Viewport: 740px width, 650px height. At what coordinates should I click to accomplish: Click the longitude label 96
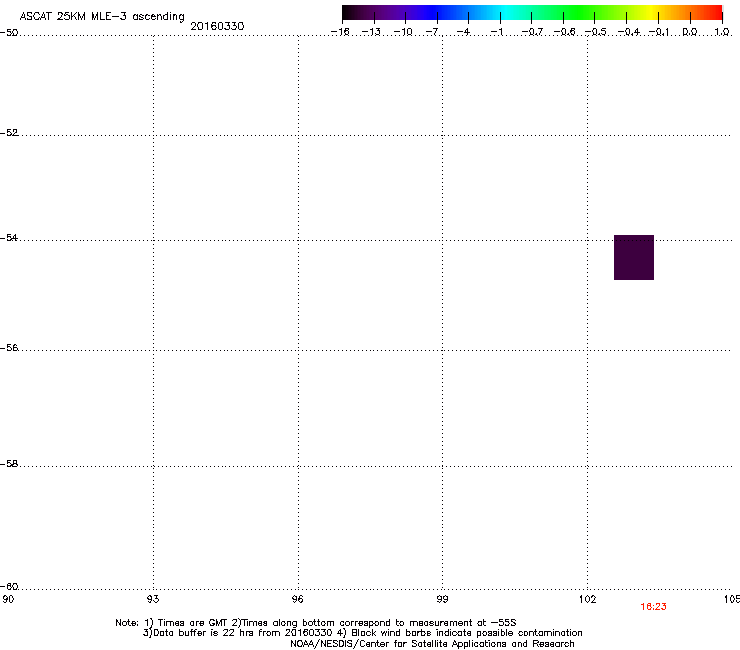[x=297, y=599]
